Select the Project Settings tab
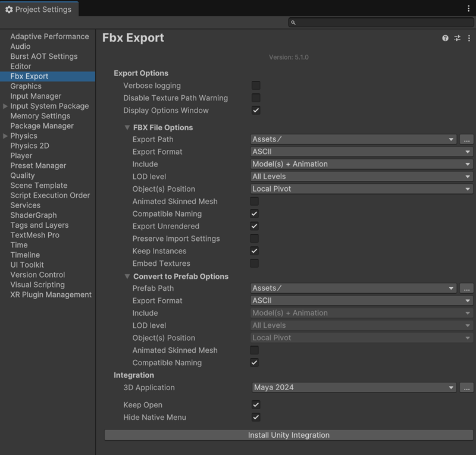476x455 pixels. [38, 9]
